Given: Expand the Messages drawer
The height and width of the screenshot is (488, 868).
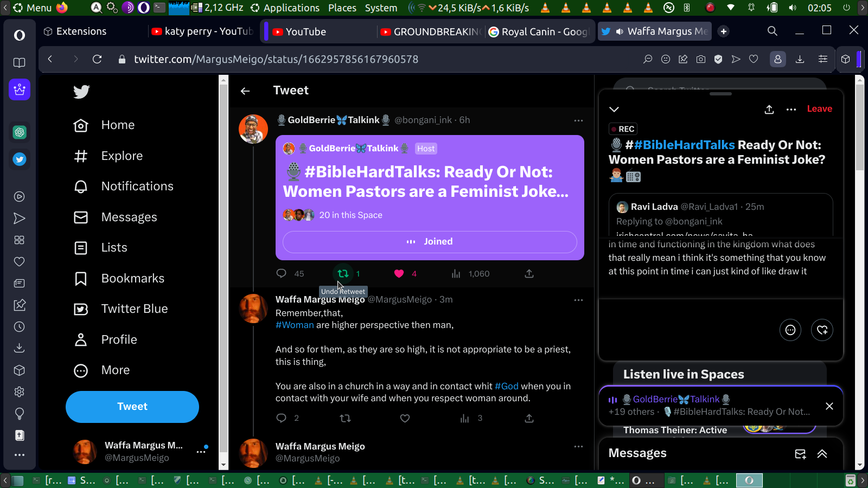Looking at the screenshot, I should point(822,454).
